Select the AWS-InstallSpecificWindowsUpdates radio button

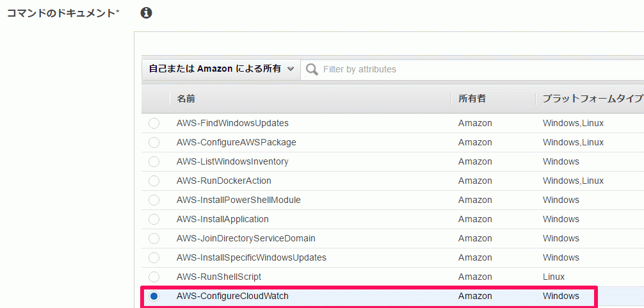click(154, 258)
